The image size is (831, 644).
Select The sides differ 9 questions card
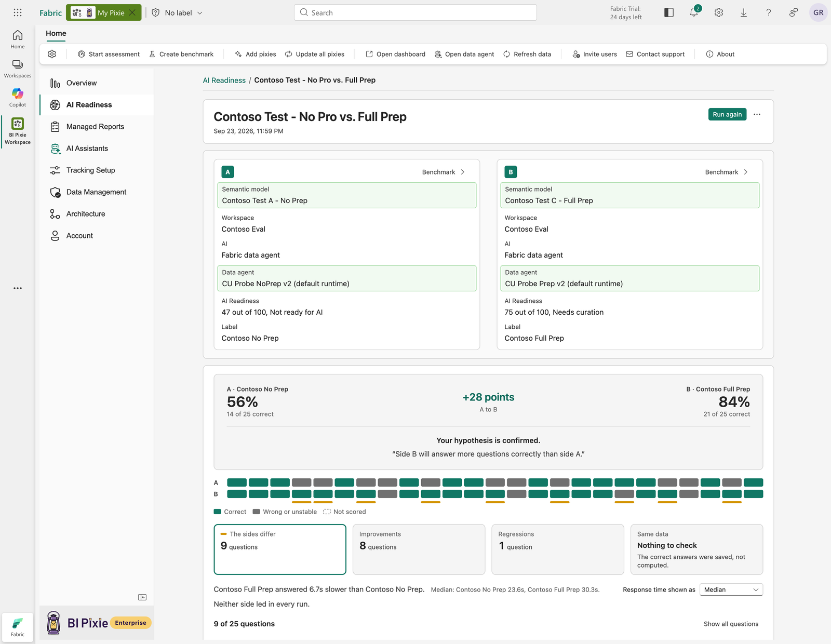[280, 549]
